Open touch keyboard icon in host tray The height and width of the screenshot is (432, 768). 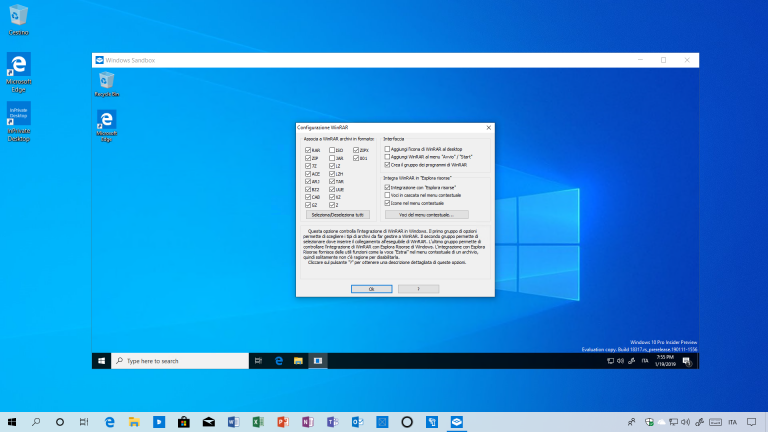click(716, 422)
